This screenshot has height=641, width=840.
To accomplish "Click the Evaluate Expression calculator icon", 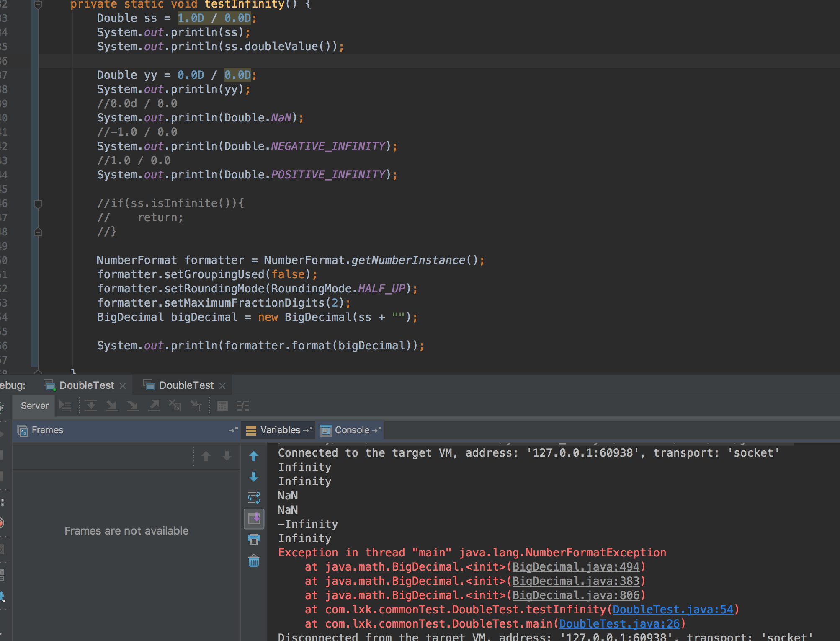I will 222,406.
